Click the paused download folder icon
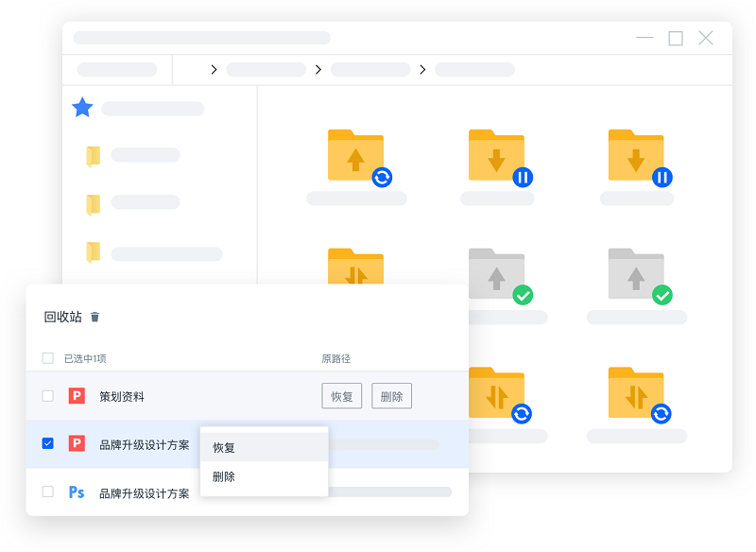This screenshot has height=552, width=756. 496,153
